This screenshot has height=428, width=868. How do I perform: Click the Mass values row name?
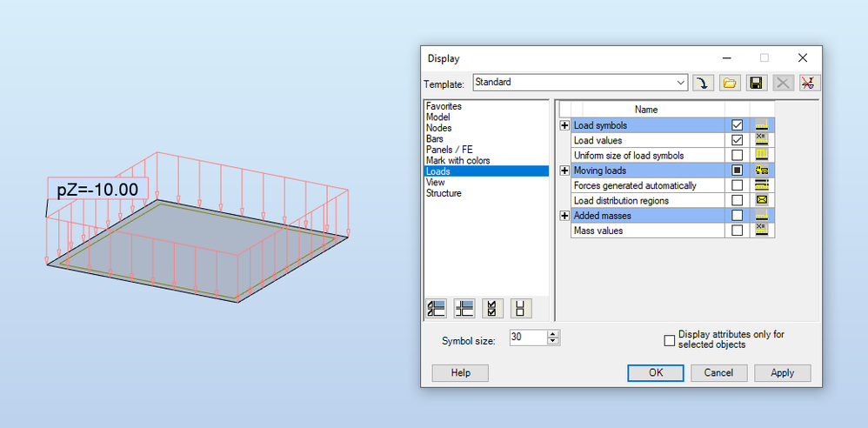pyautogui.click(x=598, y=231)
